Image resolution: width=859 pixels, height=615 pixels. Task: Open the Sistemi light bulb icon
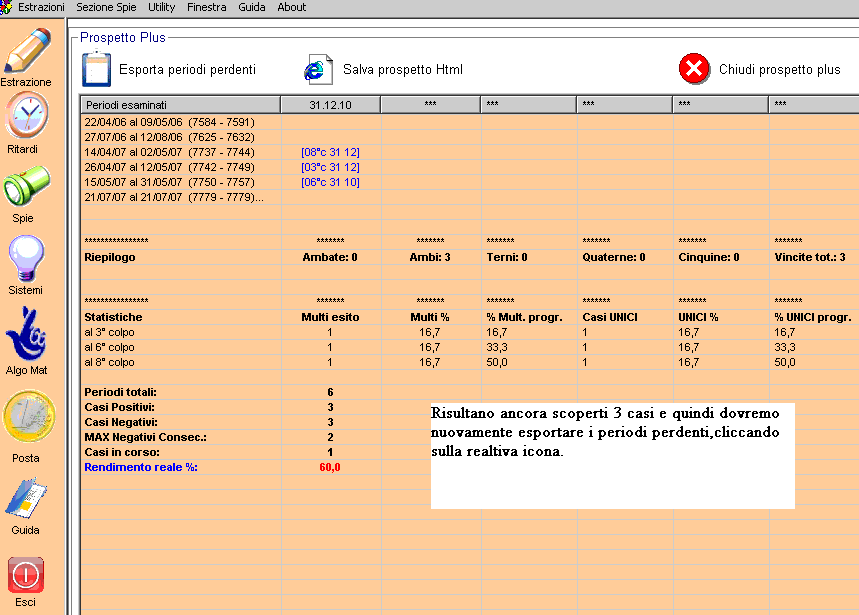pos(26,258)
